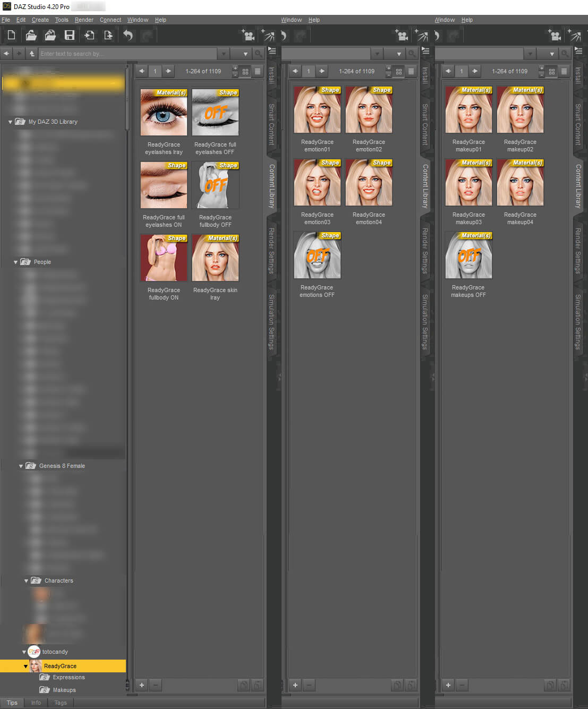Open a file with the folder icon
Image resolution: width=588 pixels, height=709 pixels.
click(31, 35)
